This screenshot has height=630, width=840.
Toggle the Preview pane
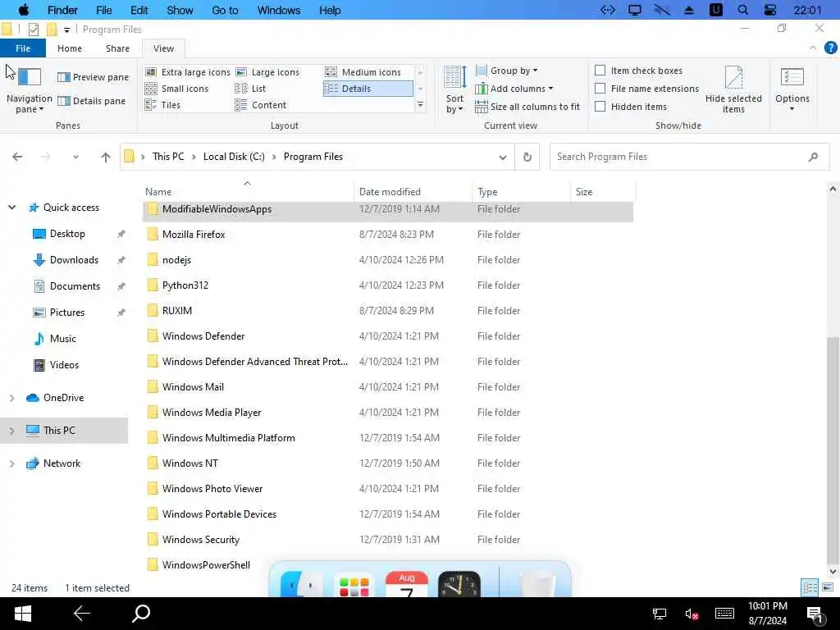pos(93,77)
